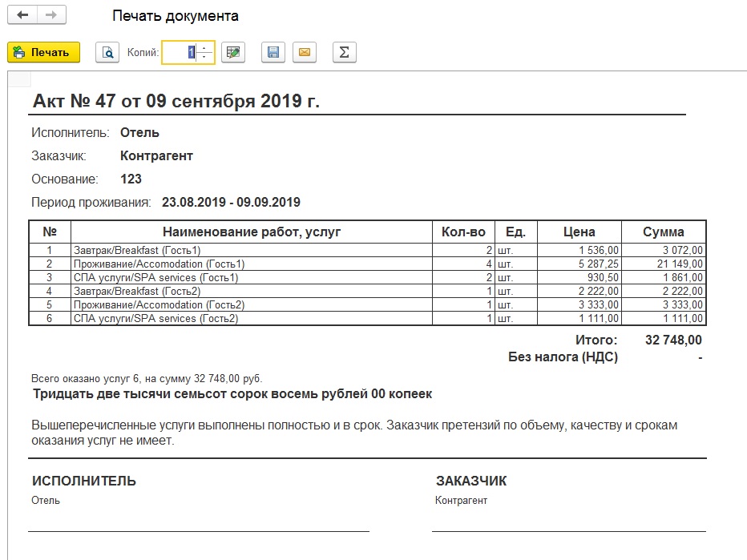
Task: Select row Проживание/Accomodation (Гость2)
Action: coord(367,304)
